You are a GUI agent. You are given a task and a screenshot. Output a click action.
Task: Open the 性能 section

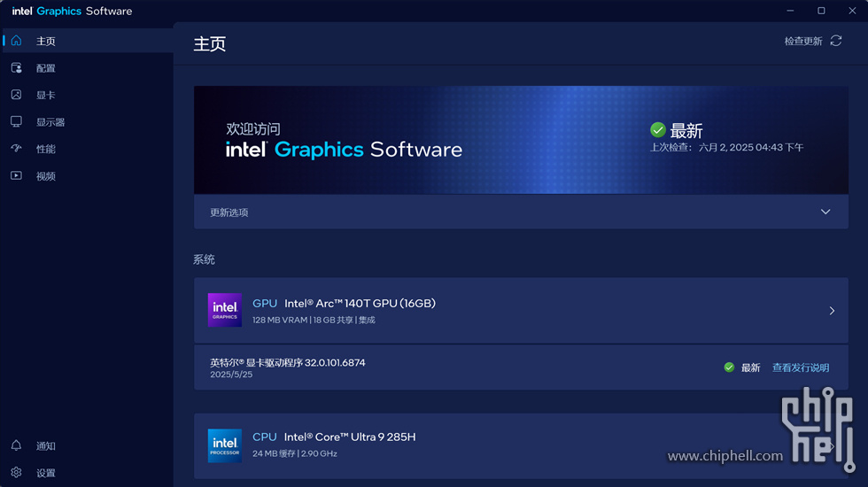click(88, 149)
